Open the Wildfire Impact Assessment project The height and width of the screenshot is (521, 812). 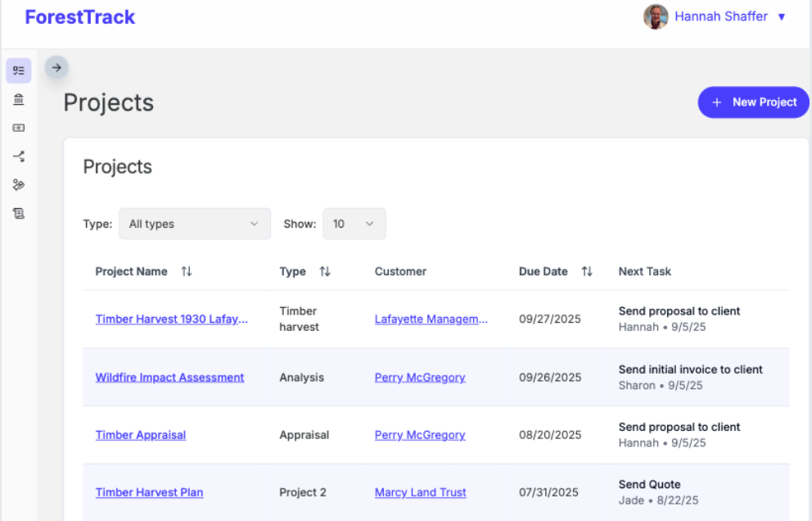pos(169,378)
